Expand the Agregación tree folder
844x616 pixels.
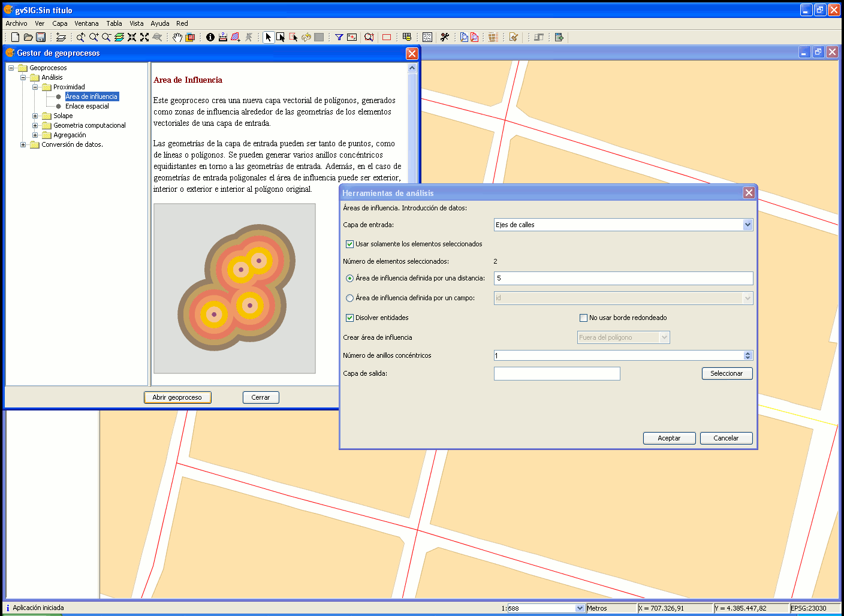[35, 135]
